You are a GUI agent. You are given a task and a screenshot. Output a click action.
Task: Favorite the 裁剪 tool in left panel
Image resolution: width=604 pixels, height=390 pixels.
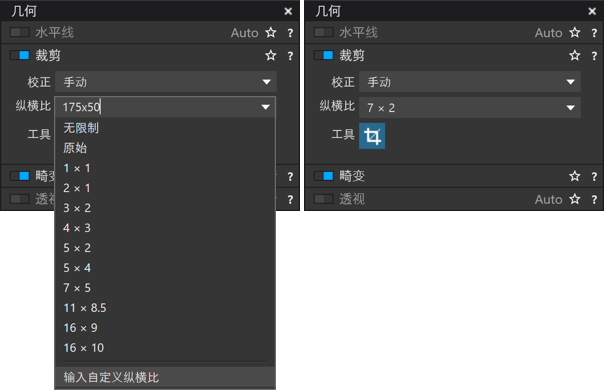pyautogui.click(x=271, y=55)
